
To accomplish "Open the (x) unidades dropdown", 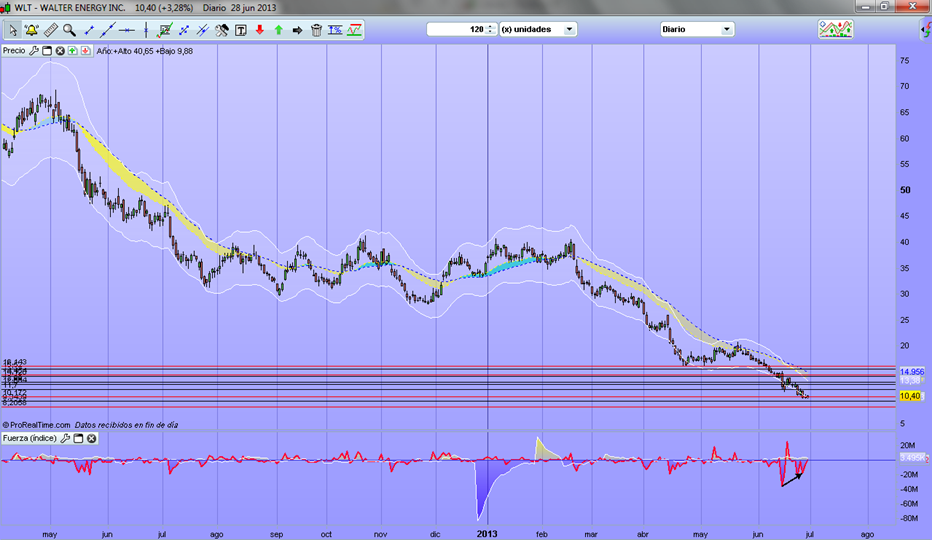I will click(569, 29).
